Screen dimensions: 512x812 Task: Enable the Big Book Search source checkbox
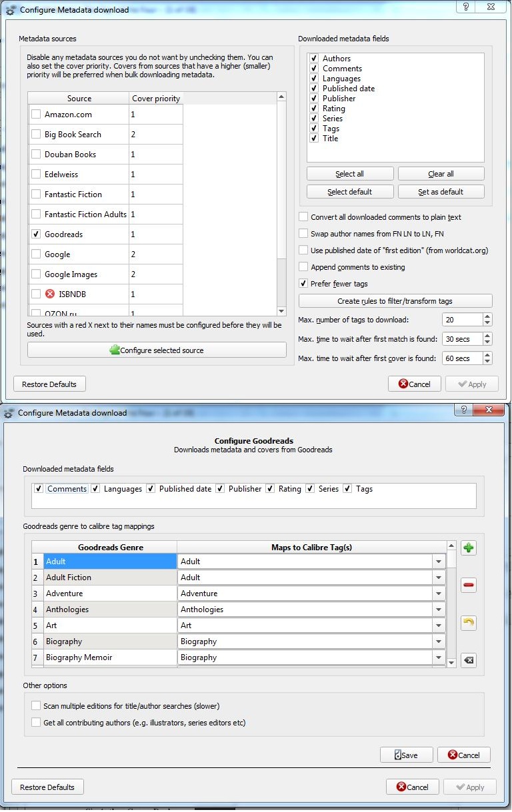click(x=36, y=135)
